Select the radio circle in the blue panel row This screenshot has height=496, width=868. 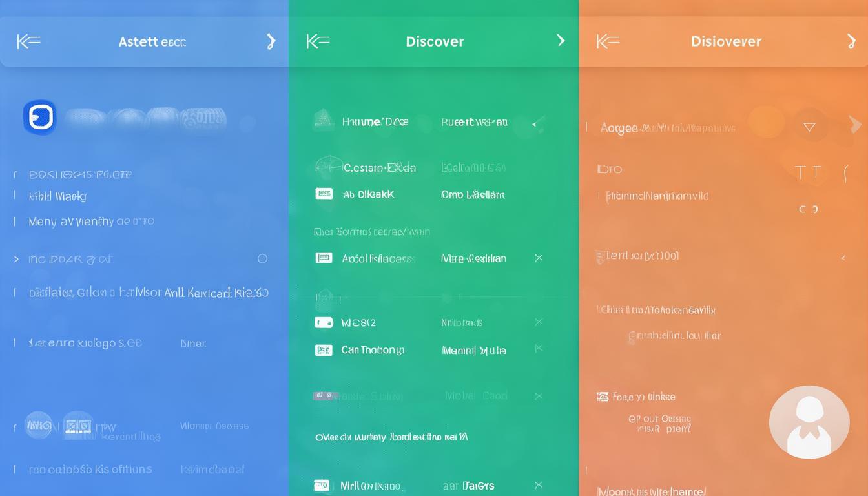[x=262, y=259]
